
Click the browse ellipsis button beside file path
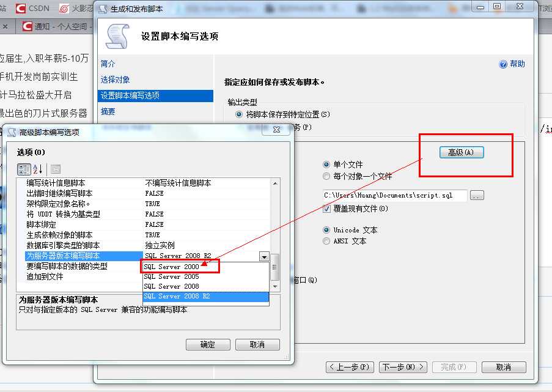477,195
